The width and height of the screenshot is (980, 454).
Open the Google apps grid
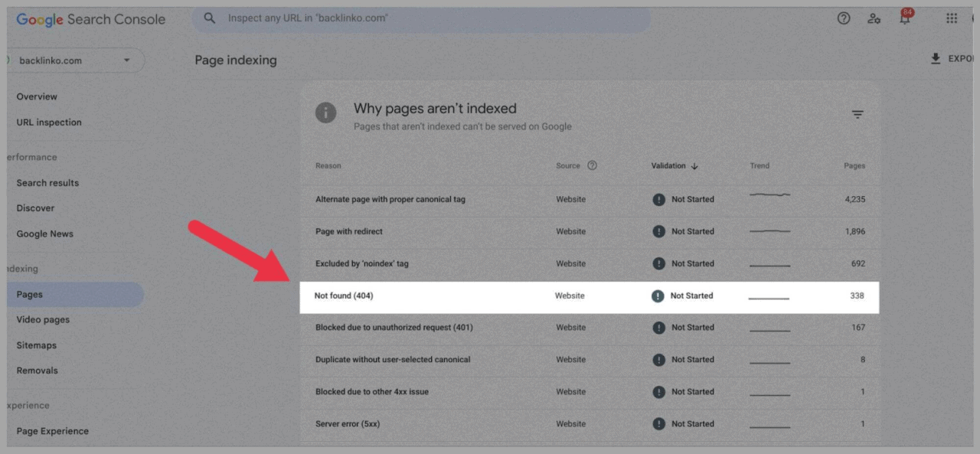click(952, 18)
